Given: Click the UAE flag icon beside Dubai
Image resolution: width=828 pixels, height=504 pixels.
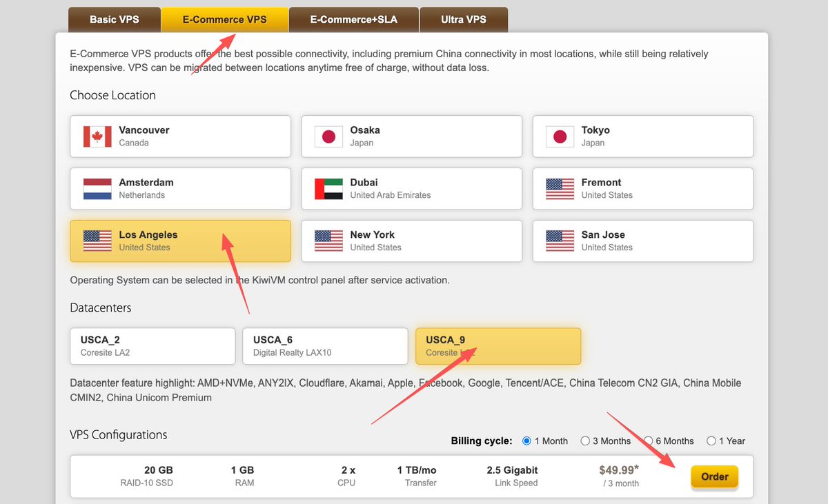Looking at the screenshot, I should click(328, 189).
